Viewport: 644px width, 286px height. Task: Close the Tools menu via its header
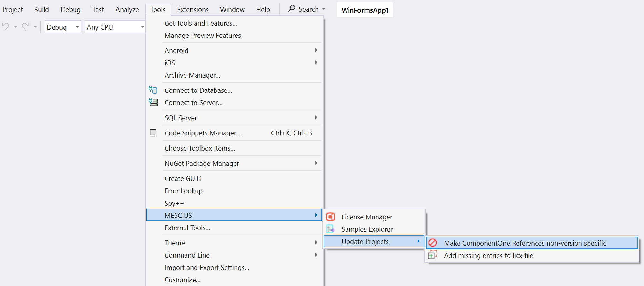coord(158,9)
